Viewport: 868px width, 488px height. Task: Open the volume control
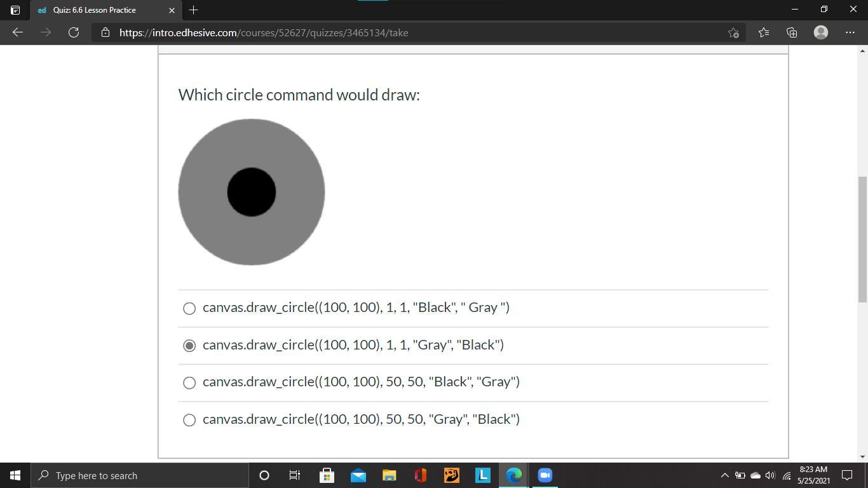point(771,475)
